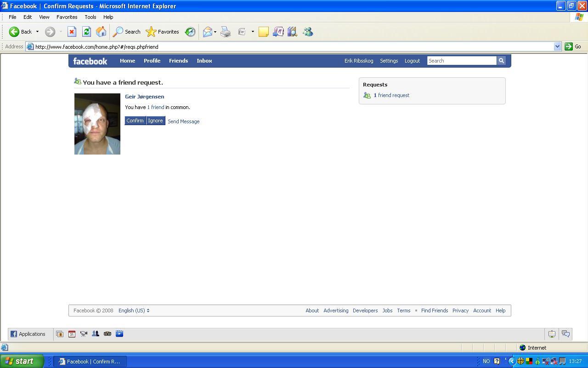View the 1 friend in common link

click(x=155, y=107)
